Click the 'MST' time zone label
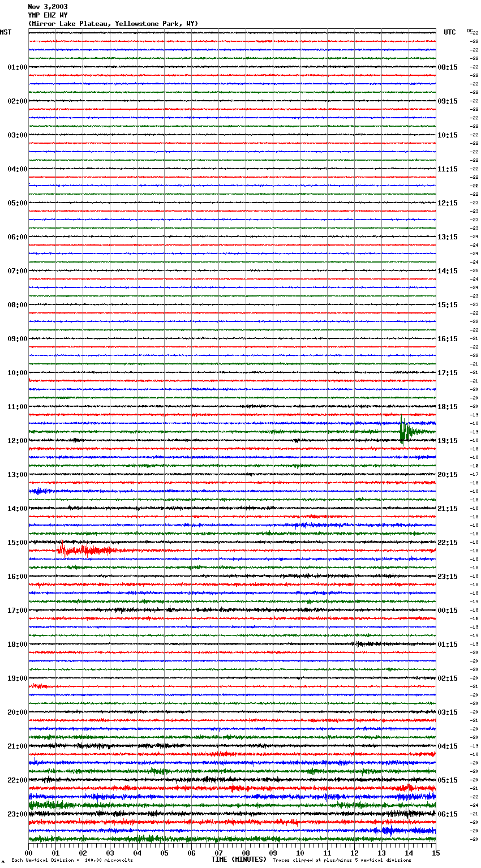 point(6,32)
